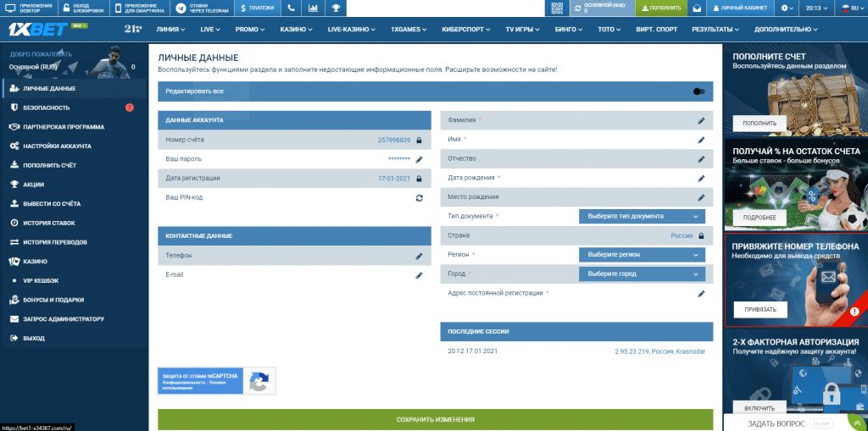
Task: Click ПРИЛОЖЕНИЕ ДЛЯ СМАРТФОНА link
Action: coord(140,8)
